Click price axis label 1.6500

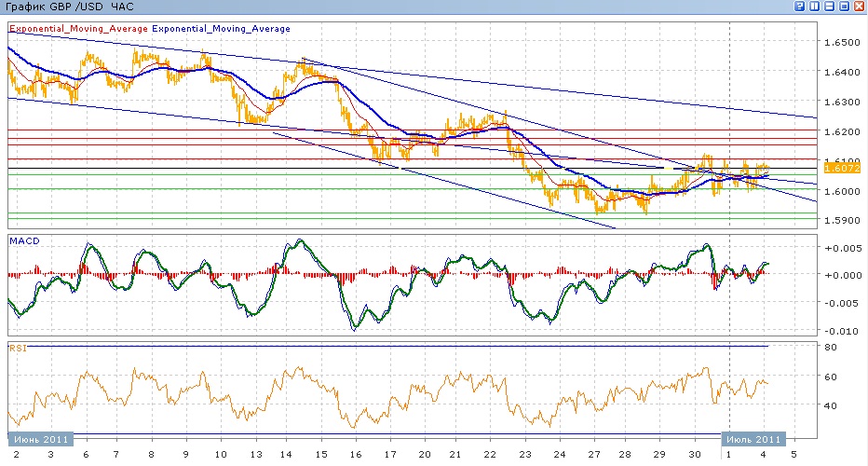coord(842,43)
